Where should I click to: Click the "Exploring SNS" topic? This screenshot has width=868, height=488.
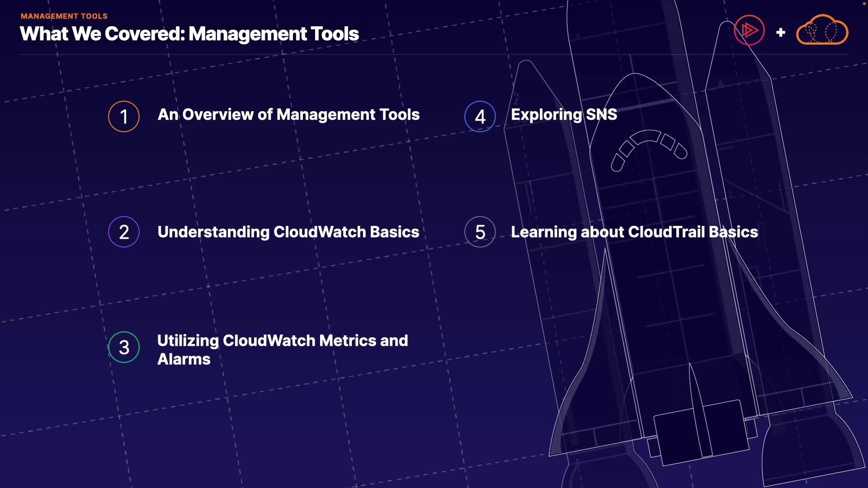(x=563, y=115)
